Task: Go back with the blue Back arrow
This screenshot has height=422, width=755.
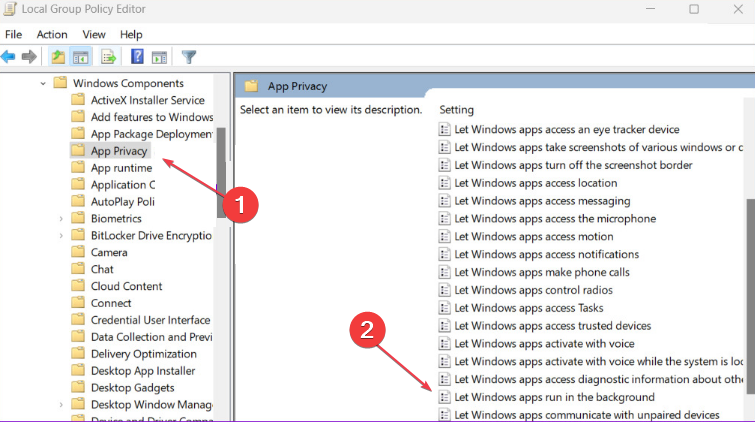Action: 8,57
